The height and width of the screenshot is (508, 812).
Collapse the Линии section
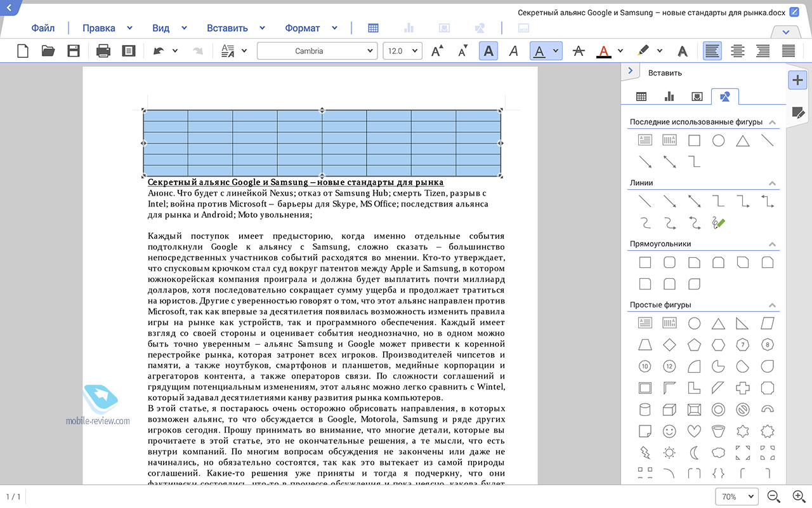[772, 183]
